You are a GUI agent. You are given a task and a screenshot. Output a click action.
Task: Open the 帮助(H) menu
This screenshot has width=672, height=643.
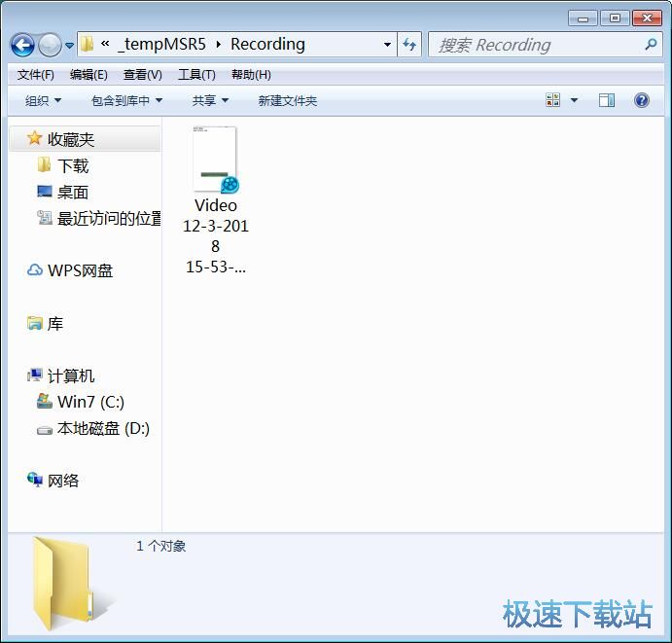pyautogui.click(x=251, y=75)
